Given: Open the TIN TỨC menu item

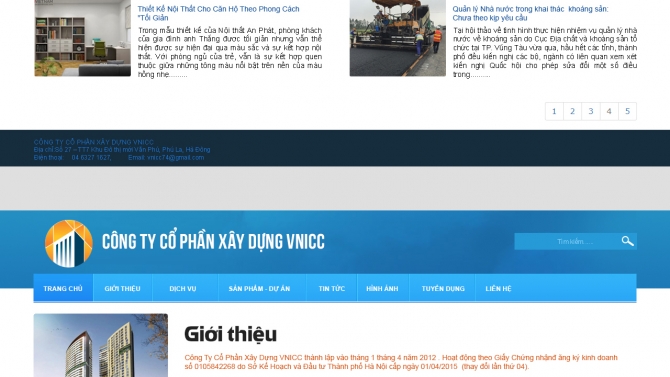Looking at the screenshot, I should pos(332,289).
